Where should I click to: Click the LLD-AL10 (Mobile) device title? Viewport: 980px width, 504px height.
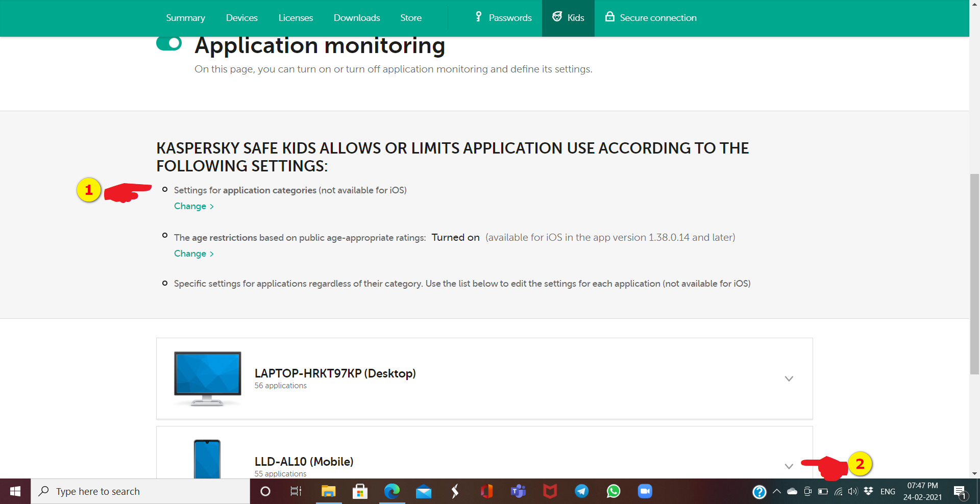pyautogui.click(x=304, y=462)
